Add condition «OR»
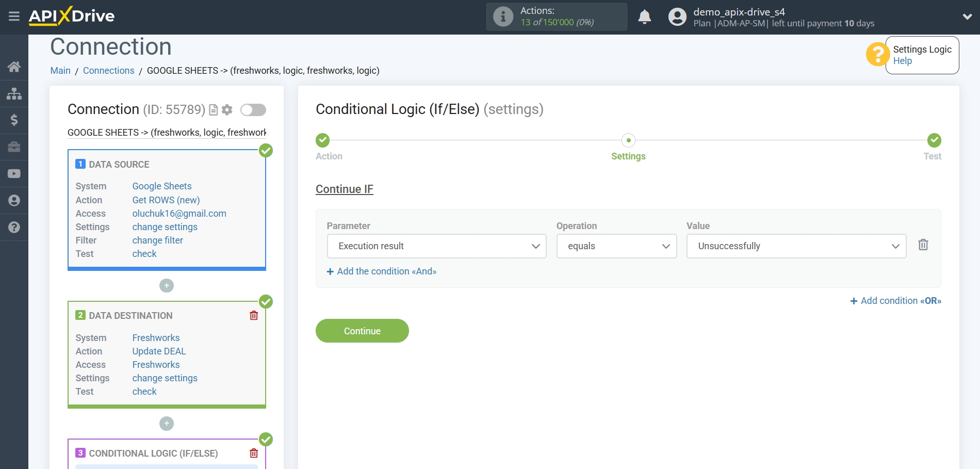980x469 pixels. point(896,301)
